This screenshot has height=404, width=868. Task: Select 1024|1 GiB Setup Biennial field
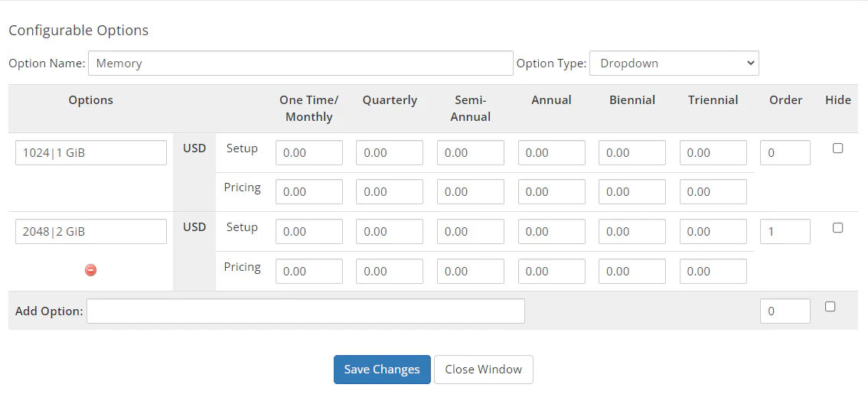point(632,153)
